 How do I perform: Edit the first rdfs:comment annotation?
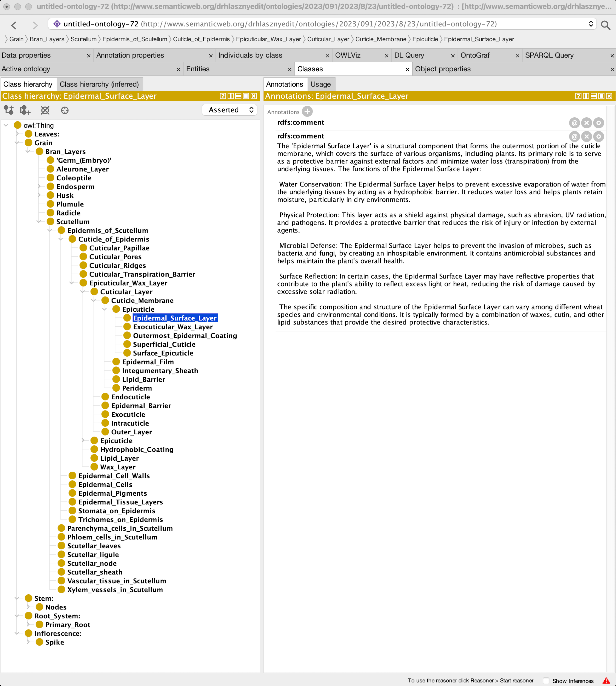click(598, 123)
